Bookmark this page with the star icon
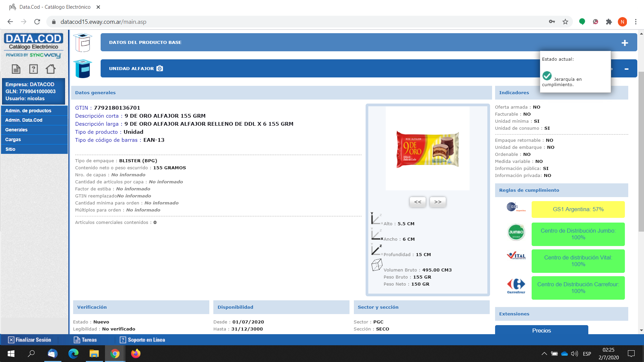644x362 pixels. tap(566, 22)
